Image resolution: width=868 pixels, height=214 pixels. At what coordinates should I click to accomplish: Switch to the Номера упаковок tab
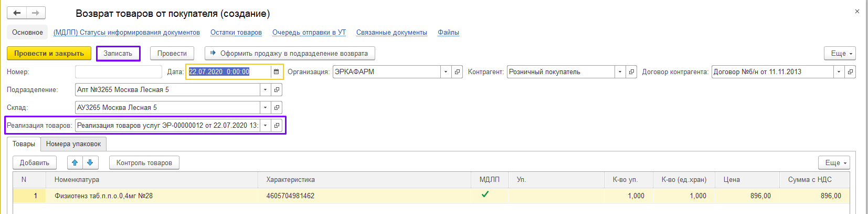pos(73,144)
